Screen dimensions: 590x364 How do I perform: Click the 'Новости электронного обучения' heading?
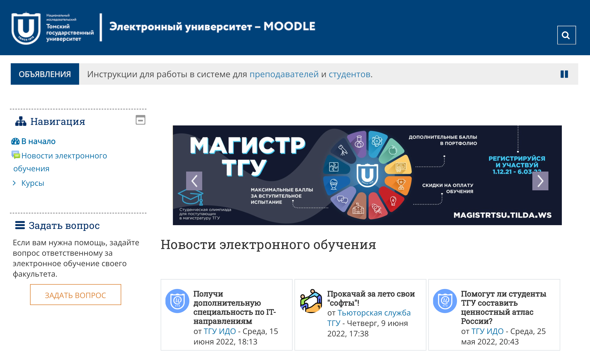tap(268, 244)
